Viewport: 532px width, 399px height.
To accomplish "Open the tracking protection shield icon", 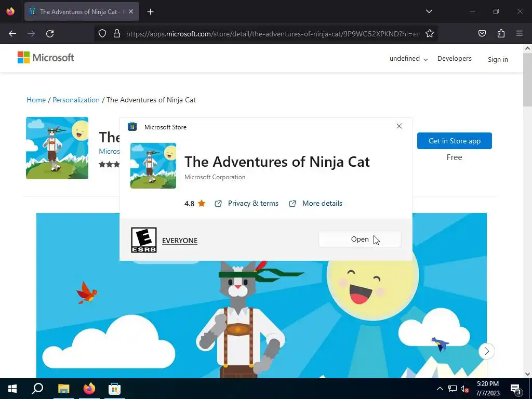I will click(102, 34).
